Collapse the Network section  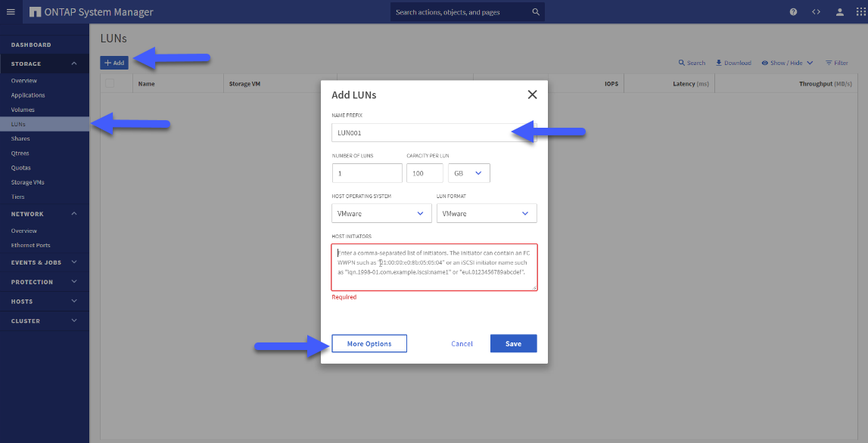[45, 214]
